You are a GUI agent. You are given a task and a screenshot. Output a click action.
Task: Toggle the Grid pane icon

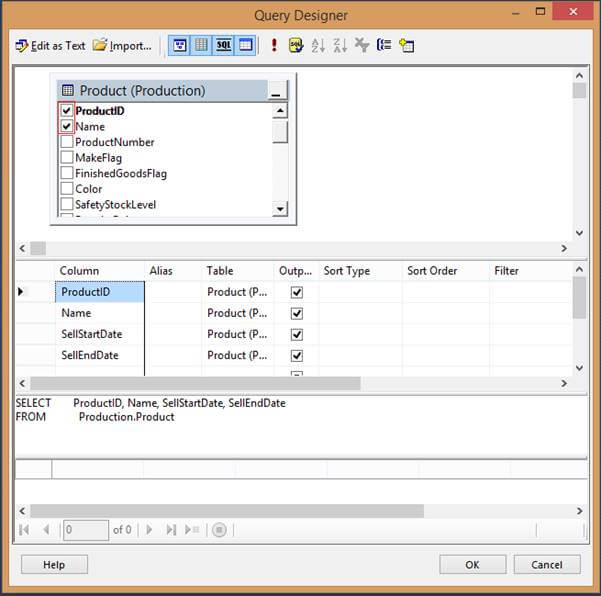coord(201,46)
